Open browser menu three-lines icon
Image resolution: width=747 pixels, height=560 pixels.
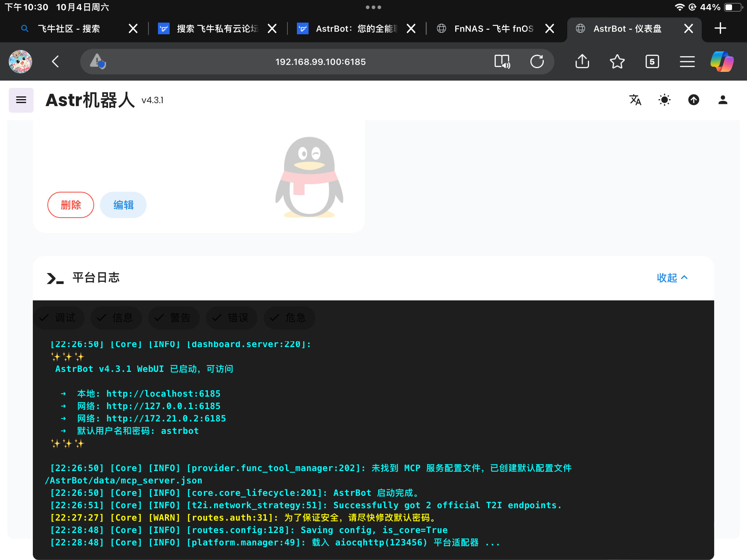(x=687, y=62)
